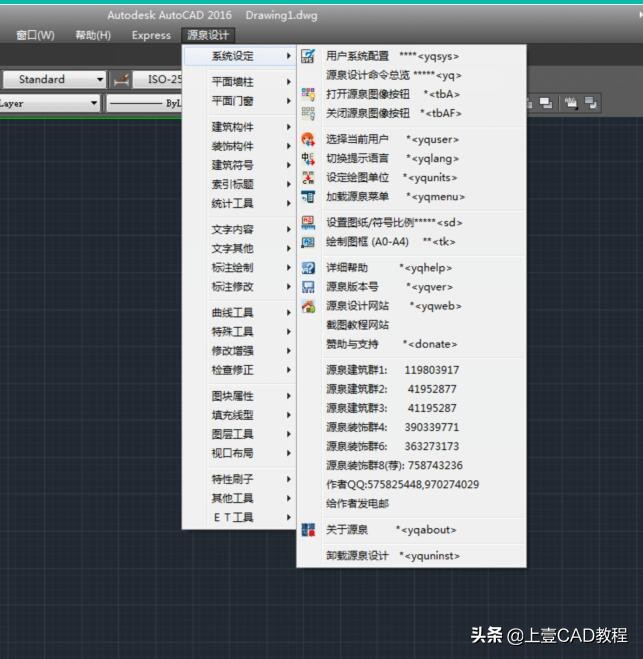Open the Express menu
The width and height of the screenshot is (643, 659).
pos(151,35)
